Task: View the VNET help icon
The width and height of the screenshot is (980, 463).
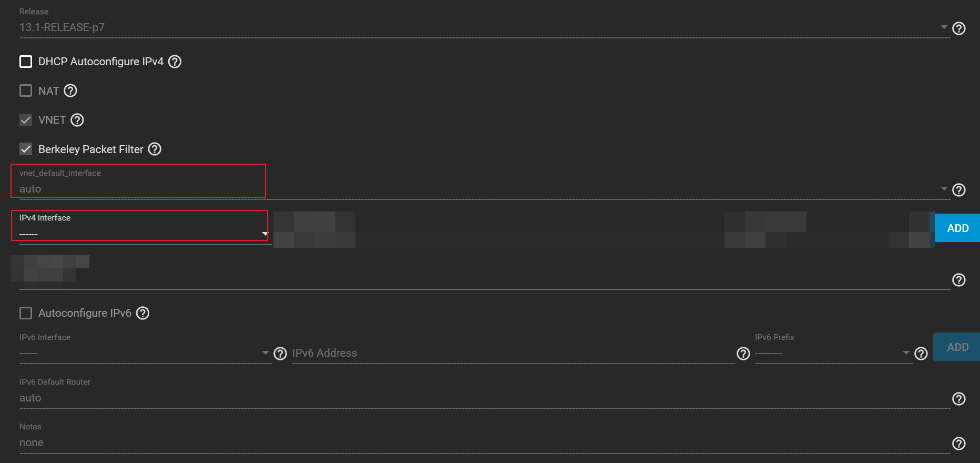Action: click(x=77, y=120)
